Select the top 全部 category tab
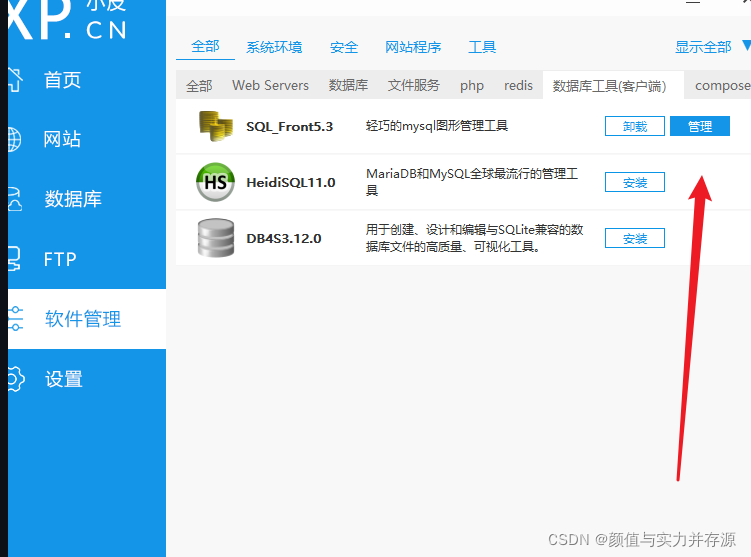Image resolution: width=751 pixels, height=557 pixels. [205, 46]
